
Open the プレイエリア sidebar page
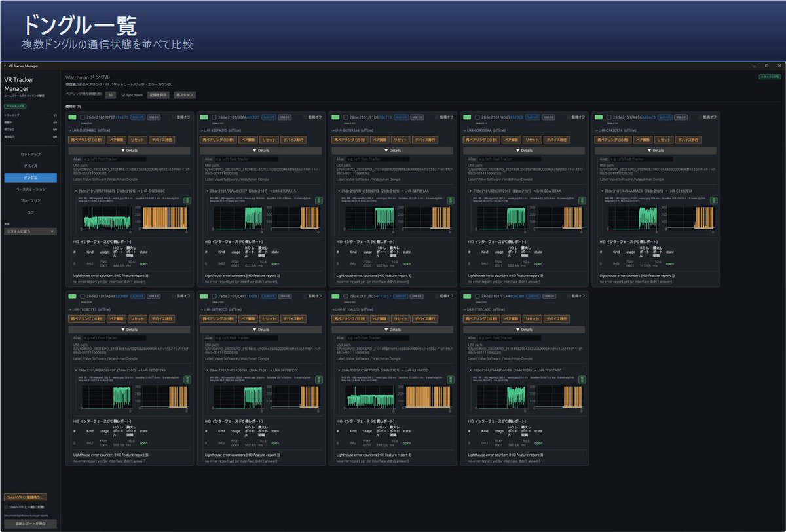coord(30,200)
